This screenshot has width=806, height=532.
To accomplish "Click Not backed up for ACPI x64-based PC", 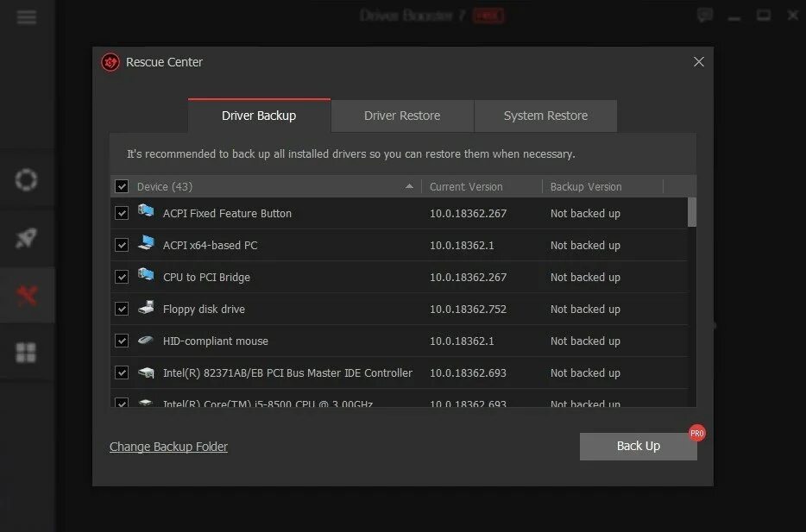I will point(585,246).
